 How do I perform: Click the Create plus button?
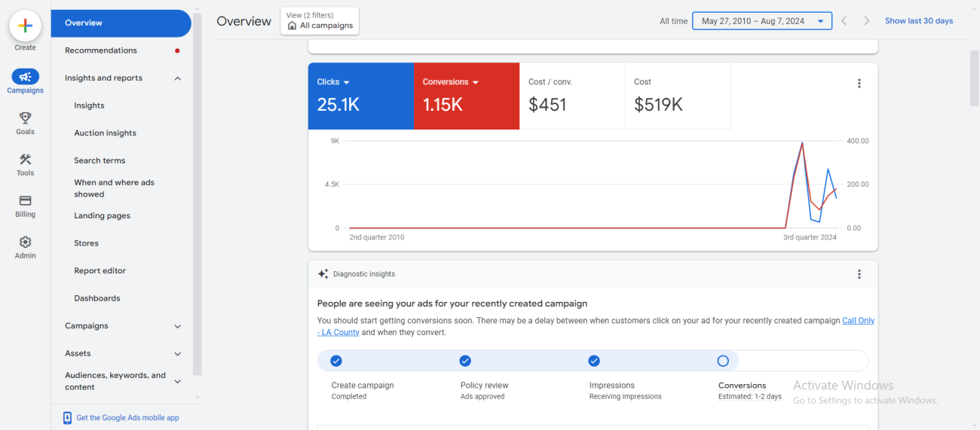25,26
